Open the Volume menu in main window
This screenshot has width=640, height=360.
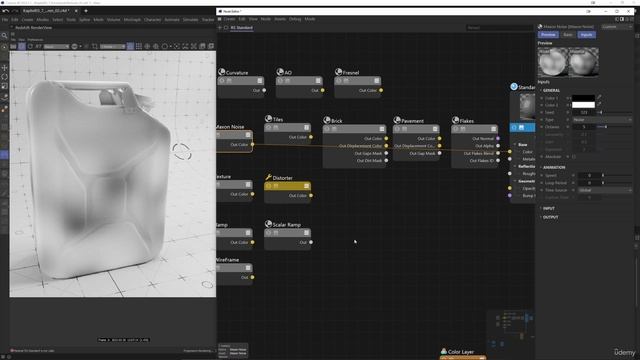(113, 20)
